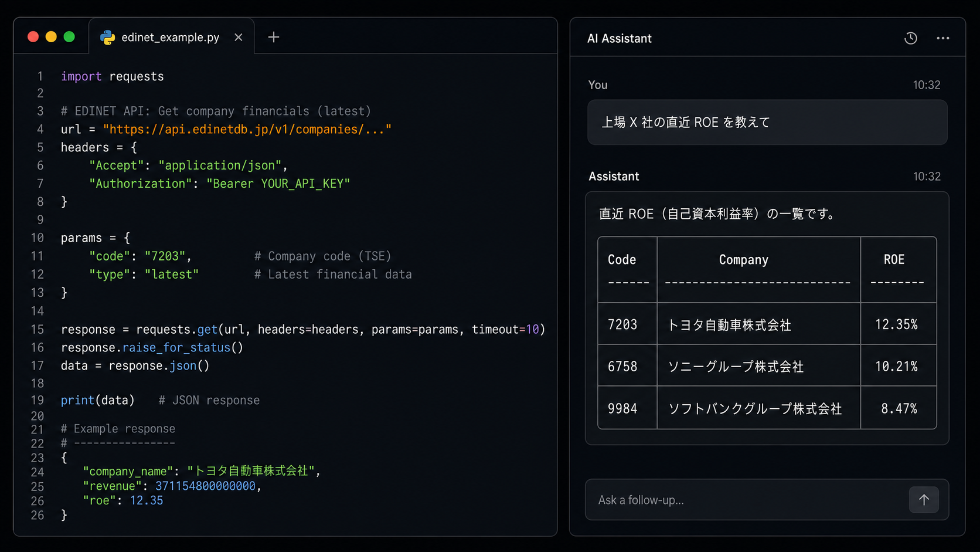Click ソニーグループ株式会社 cell
Viewport: 980px width, 552px height.
point(736,367)
